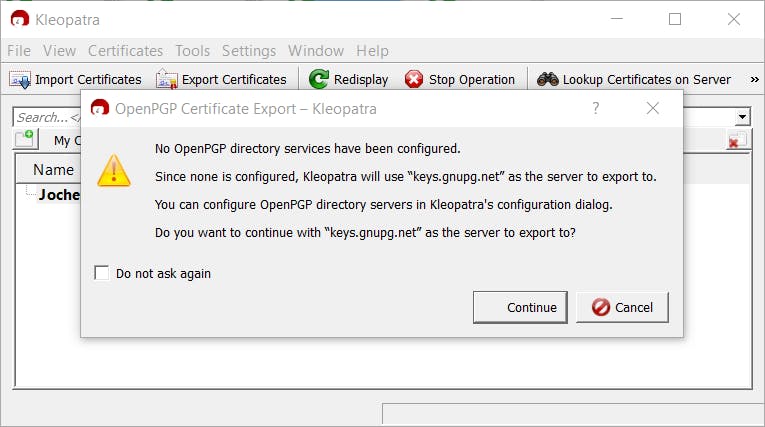The height and width of the screenshot is (427, 765).
Task: Open the Certificates menu
Action: point(125,51)
